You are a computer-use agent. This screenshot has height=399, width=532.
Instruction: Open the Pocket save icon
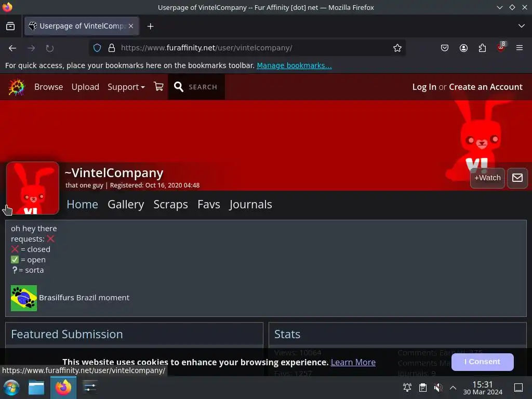pyautogui.click(x=445, y=48)
